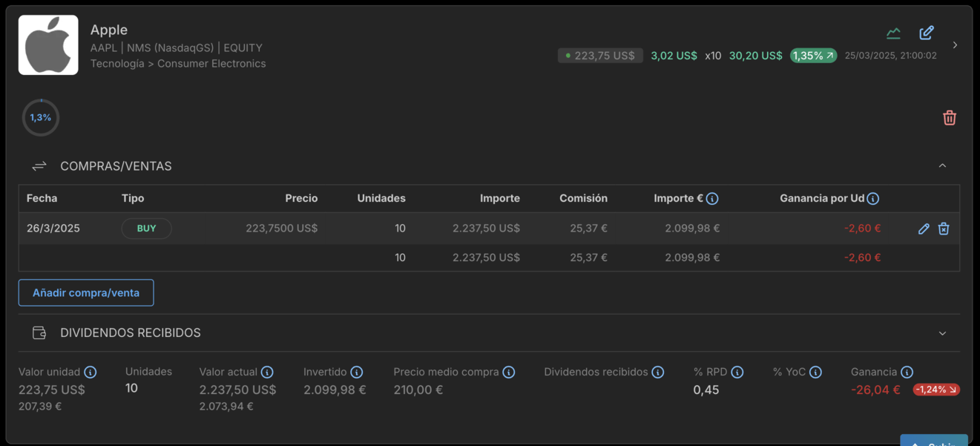
Task: Click the Apple company name
Action: click(x=109, y=30)
